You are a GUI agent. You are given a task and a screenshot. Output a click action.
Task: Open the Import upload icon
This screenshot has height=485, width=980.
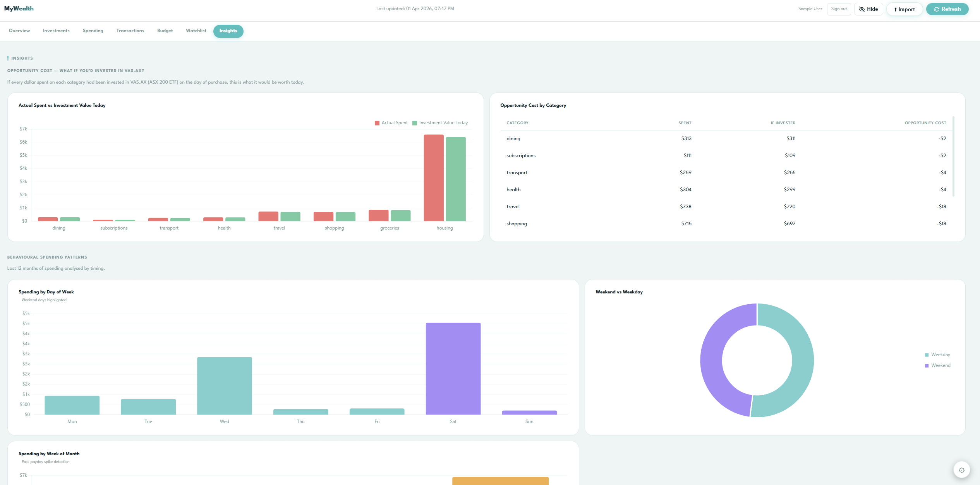pyautogui.click(x=895, y=9)
